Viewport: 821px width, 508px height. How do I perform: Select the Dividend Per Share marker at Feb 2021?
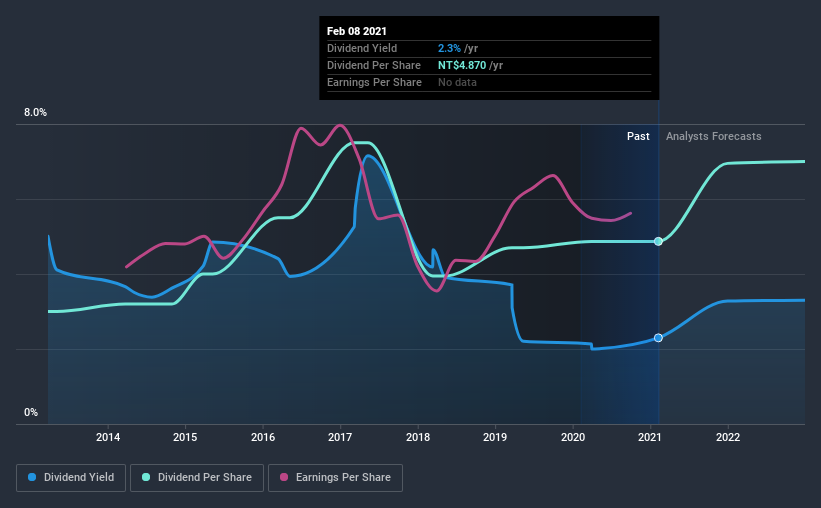coord(658,241)
